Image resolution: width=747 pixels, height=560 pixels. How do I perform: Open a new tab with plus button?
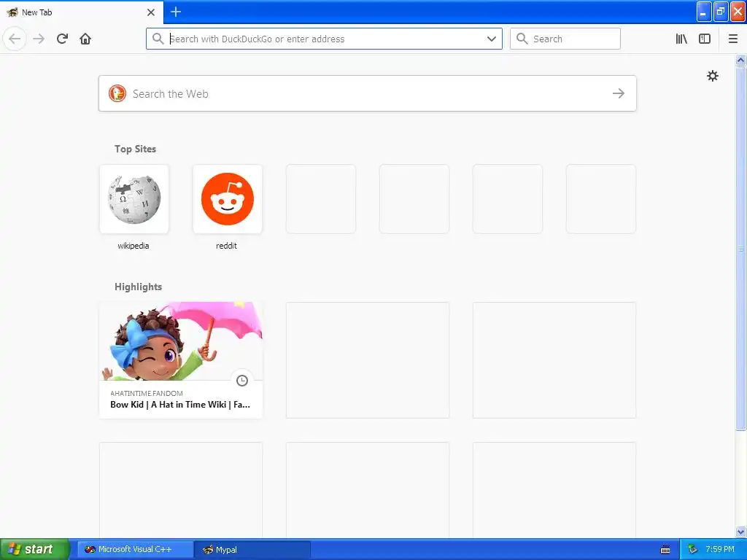176,12
